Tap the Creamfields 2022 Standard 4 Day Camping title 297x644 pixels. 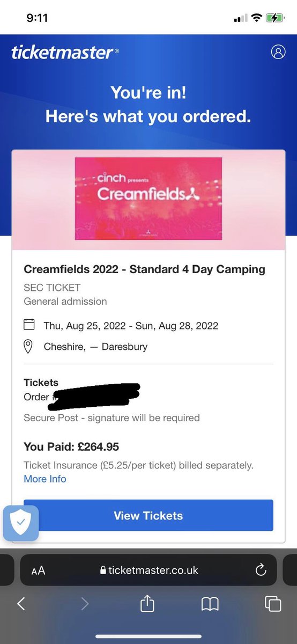145,269
